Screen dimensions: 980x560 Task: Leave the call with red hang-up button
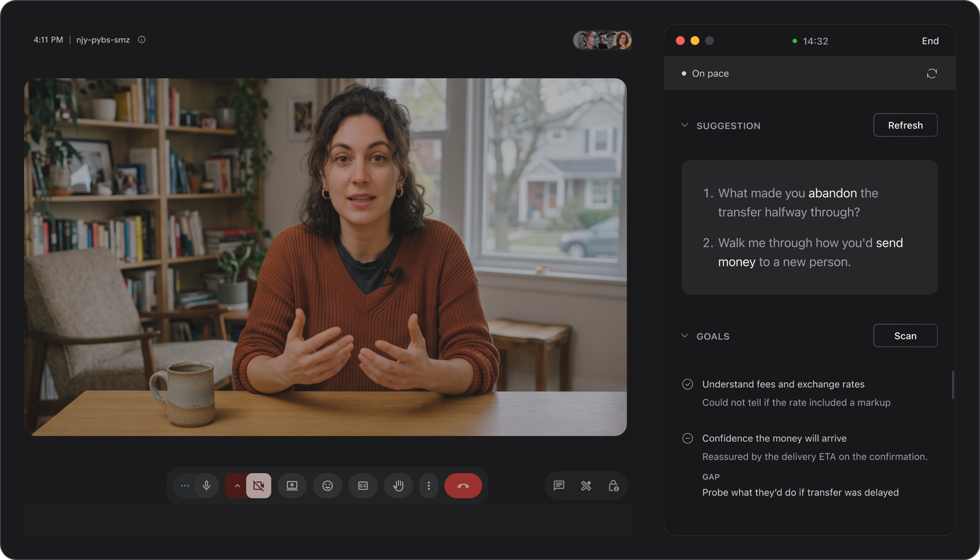pos(463,486)
